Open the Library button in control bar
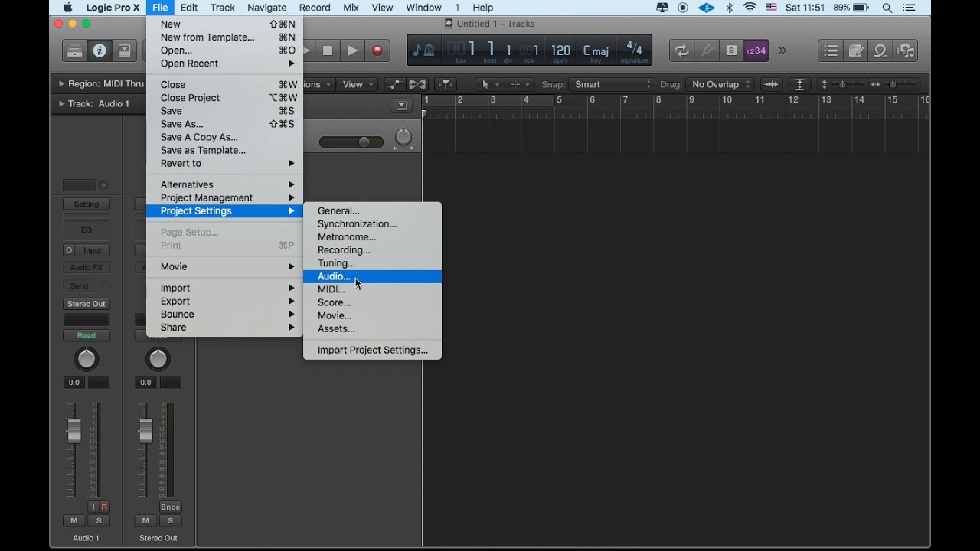Image resolution: width=980 pixels, height=551 pixels. [x=75, y=51]
